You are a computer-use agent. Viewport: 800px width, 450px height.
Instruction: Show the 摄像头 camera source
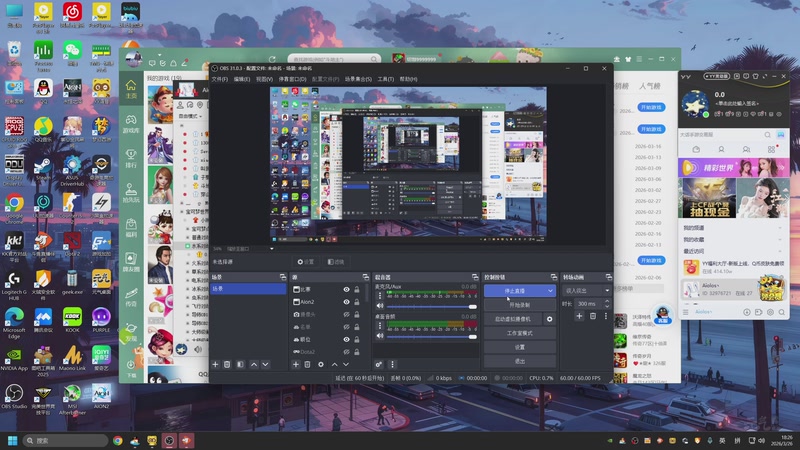[346, 314]
